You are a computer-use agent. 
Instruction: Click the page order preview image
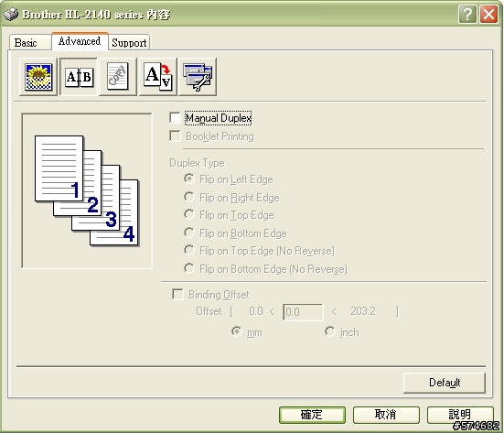[87, 190]
